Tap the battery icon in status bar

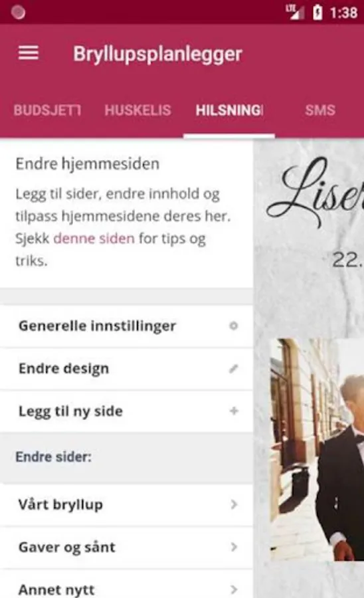318,13
